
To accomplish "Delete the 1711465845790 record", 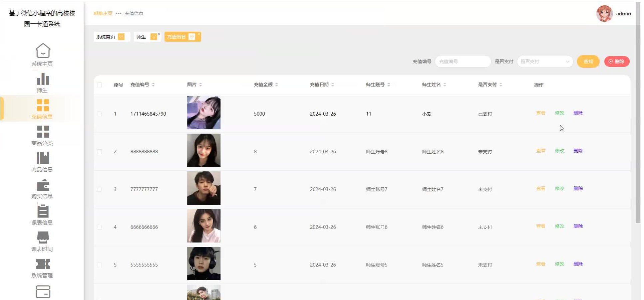I will pos(578,113).
